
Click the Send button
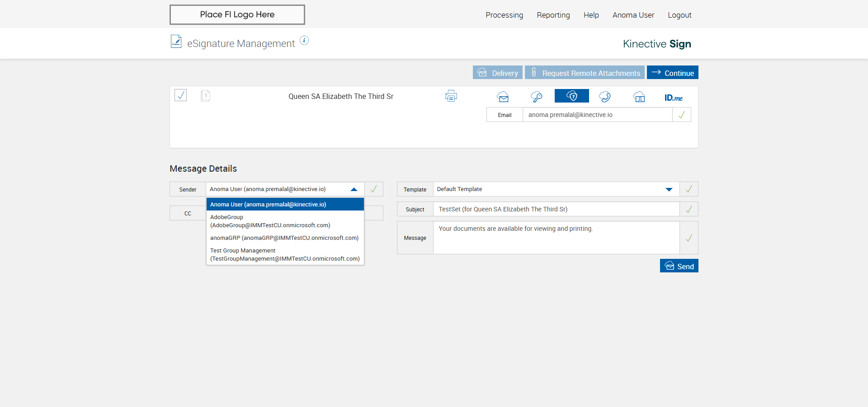[x=679, y=266]
